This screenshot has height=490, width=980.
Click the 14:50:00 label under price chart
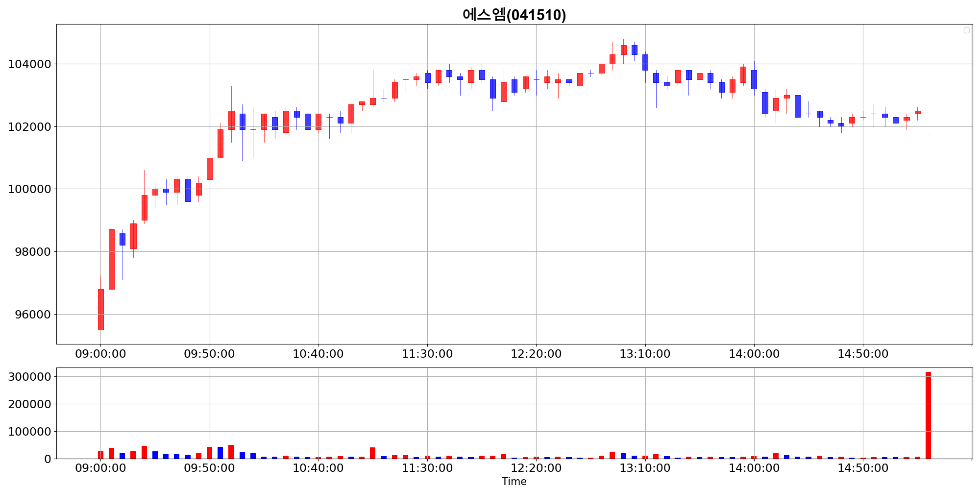[x=863, y=354]
